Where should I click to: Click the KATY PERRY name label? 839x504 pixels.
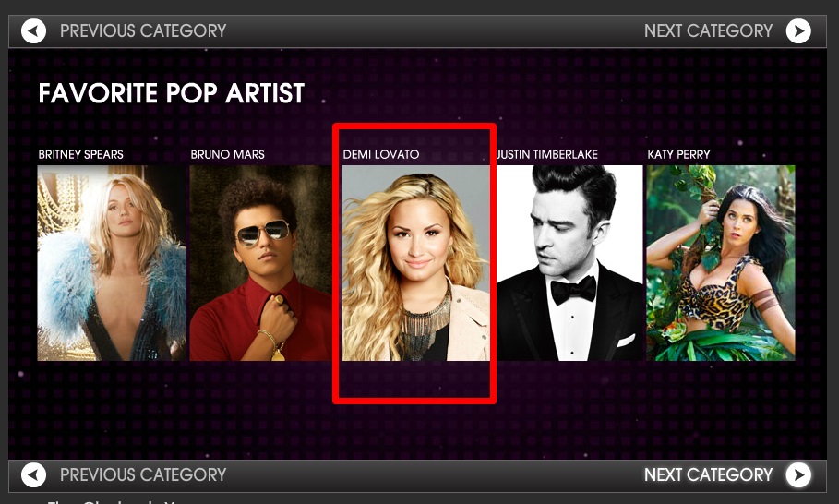(x=678, y=155)
